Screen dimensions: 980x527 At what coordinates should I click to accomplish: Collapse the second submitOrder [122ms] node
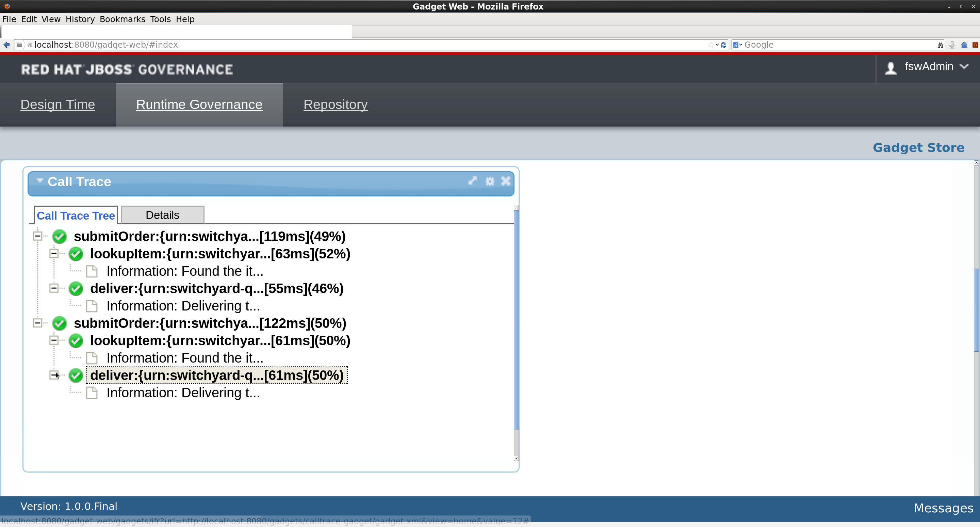pos(37,323)
